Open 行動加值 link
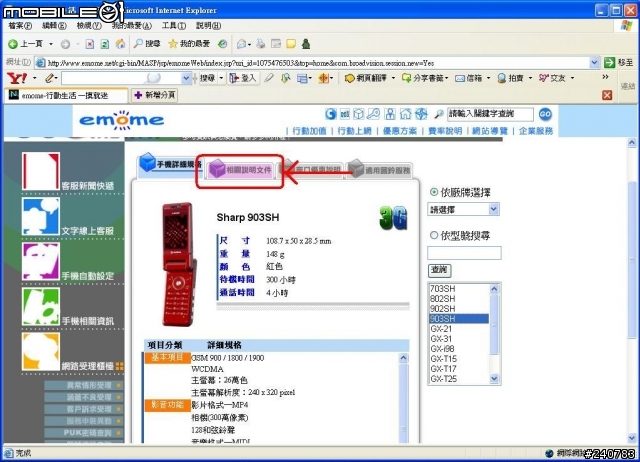Image resolution: width=640 pixels, height=462 pixels. pyautogui.click(x=309, y=131)
